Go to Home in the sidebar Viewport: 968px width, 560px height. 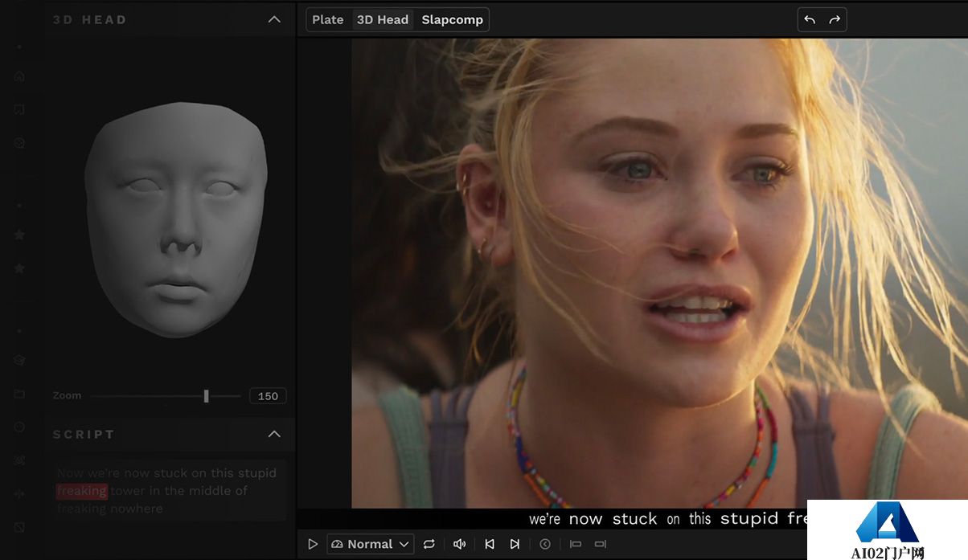(19, 76)
